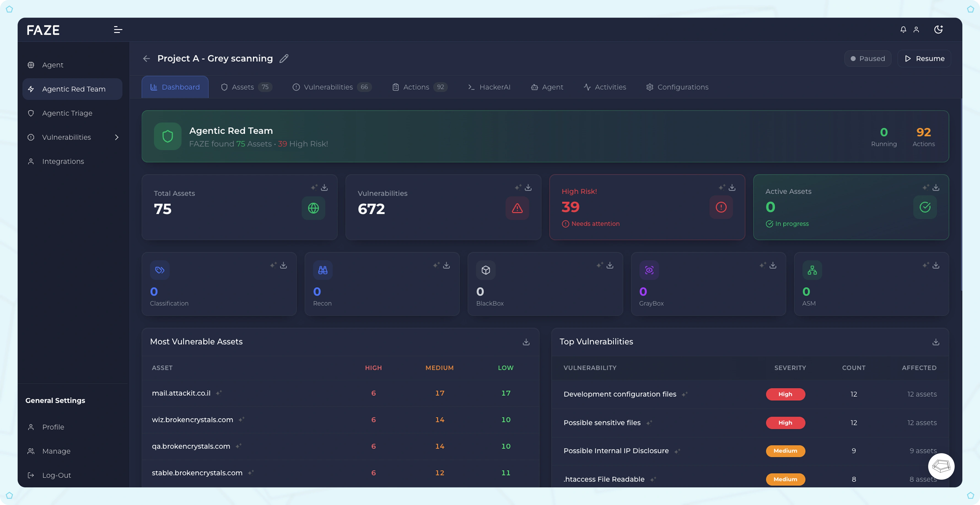Edit project name with pencil icon
The width and height of the screenshot is (980, 505).
[x=284, y=59]
